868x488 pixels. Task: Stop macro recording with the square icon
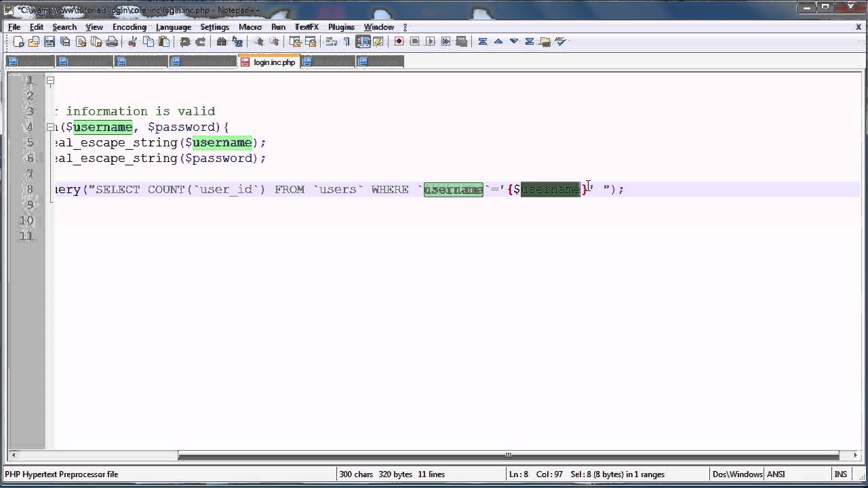(414, 41)
